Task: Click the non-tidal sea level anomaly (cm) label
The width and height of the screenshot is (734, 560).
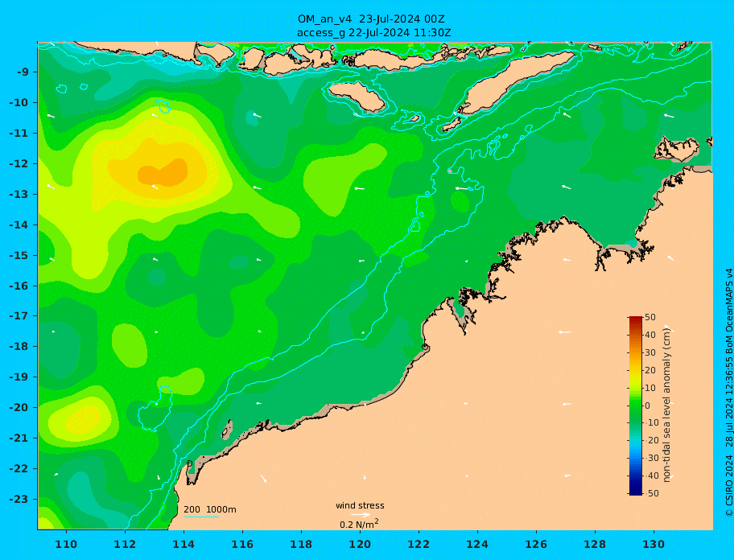Action: [x=667, y=405]
